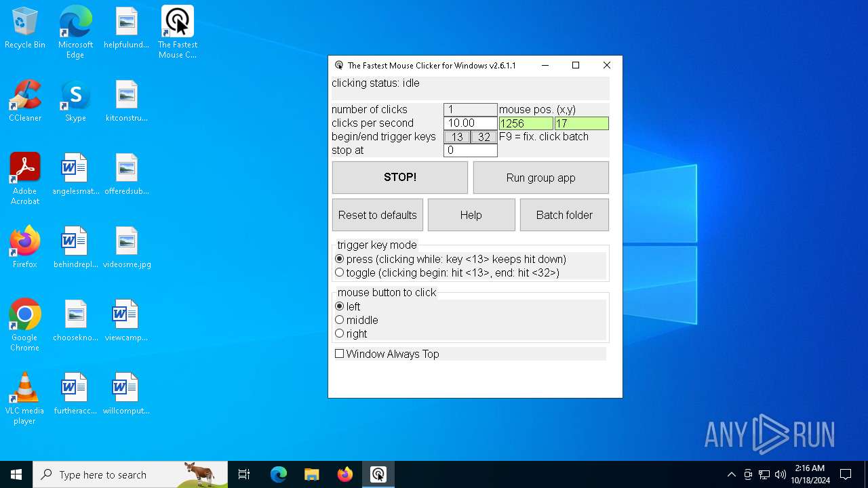Show hidden system tray icons

(731, 474)
